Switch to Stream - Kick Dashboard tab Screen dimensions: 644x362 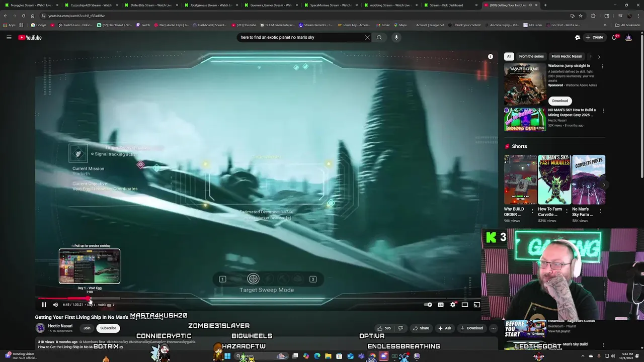(450, 5)
